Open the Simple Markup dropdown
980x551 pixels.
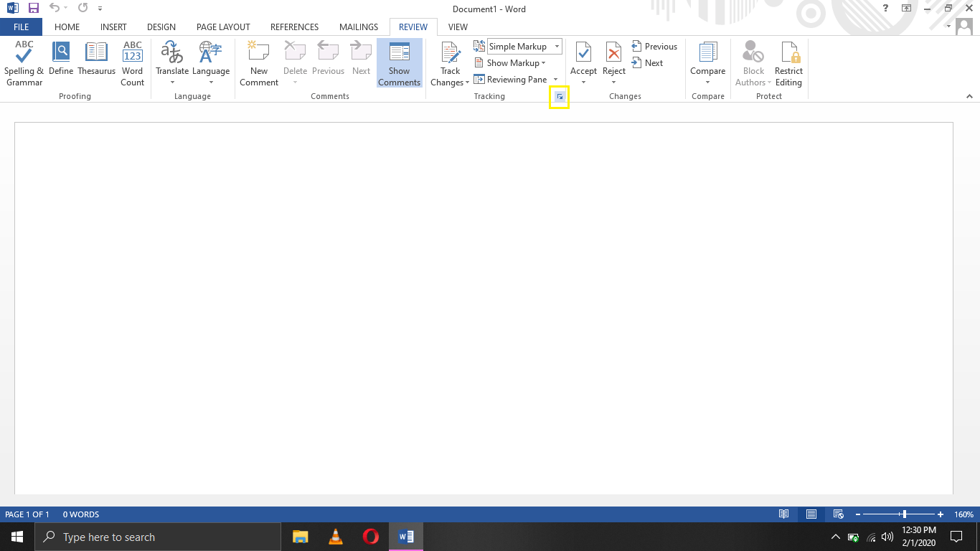(556, 46)
